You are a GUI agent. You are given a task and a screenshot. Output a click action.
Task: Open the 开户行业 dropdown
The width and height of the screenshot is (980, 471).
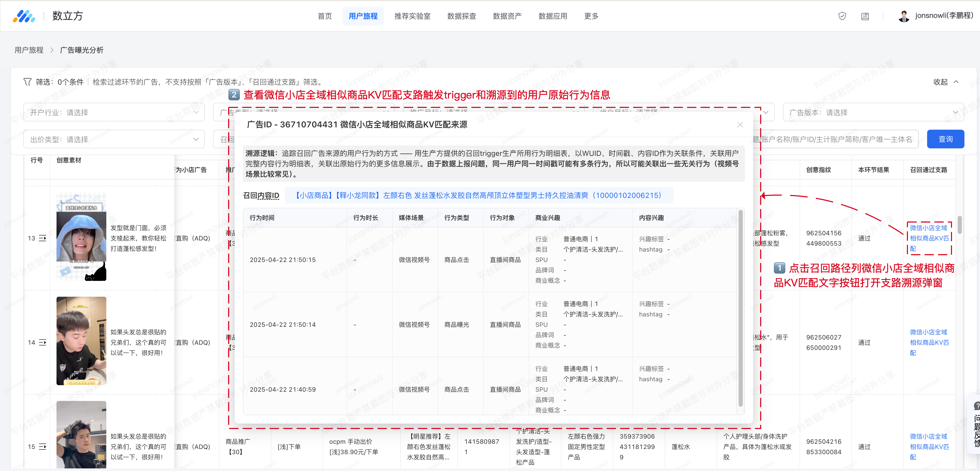coord(114,113)
